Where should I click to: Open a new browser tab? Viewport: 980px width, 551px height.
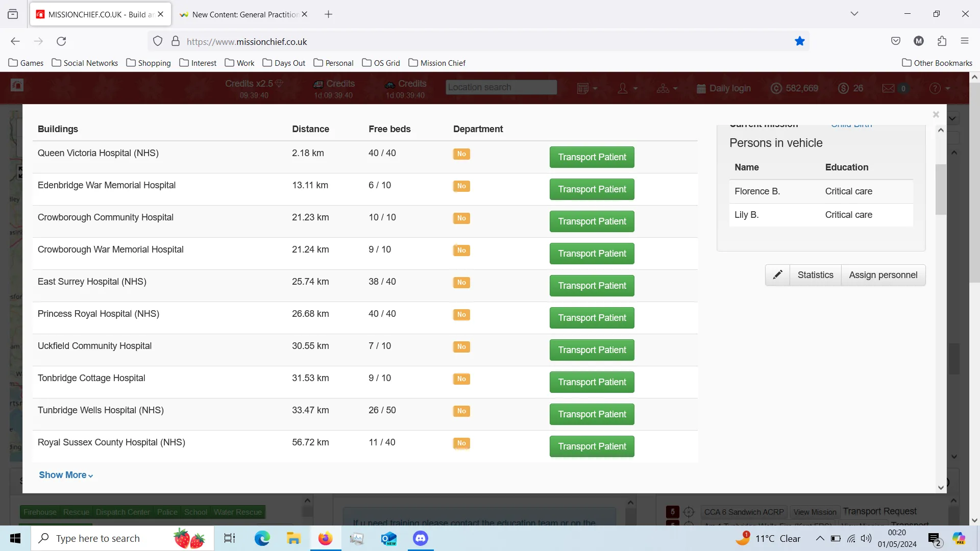point(328,14)
